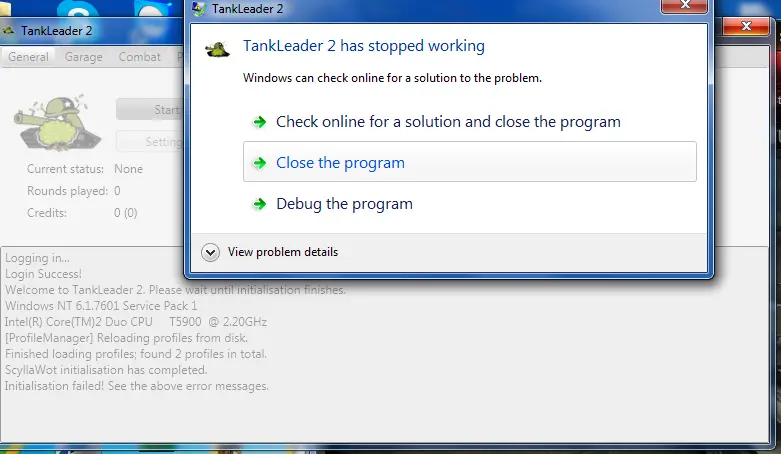Viewport: 781px width, 454px height.
Task: Click green arrow next to Close the program
Action: pyautogui.click(x=260, y=163)
